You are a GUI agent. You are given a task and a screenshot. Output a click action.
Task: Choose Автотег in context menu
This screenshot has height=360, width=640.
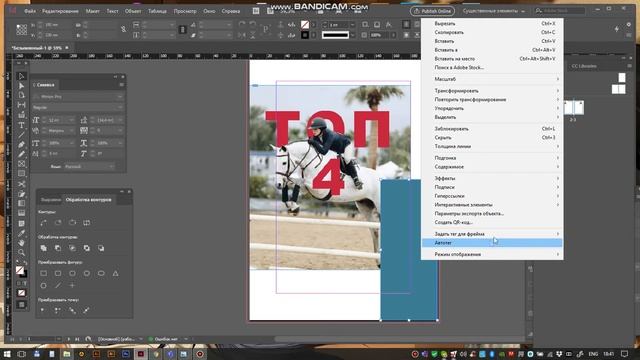click(x=492, y=243)
